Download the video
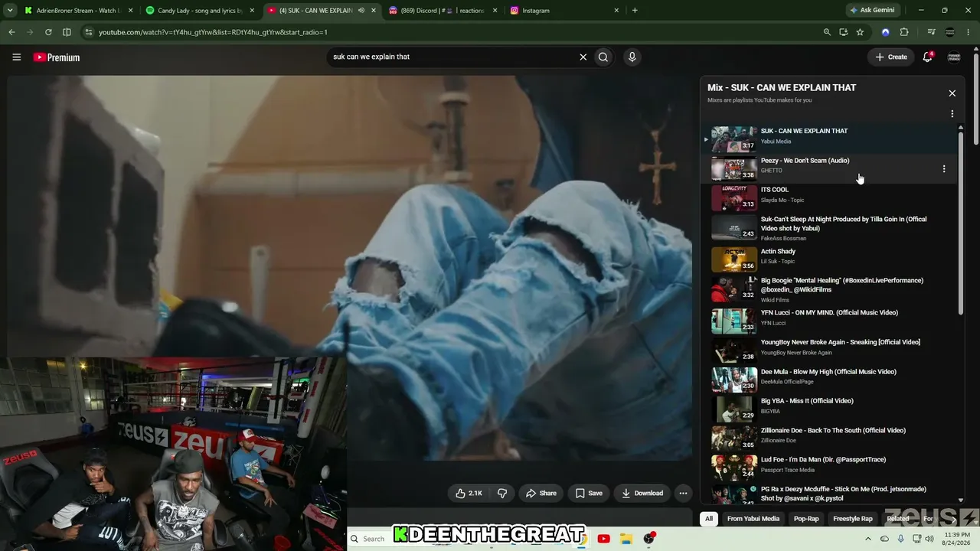This screenshot has height=551, width=980. (642, 493)
